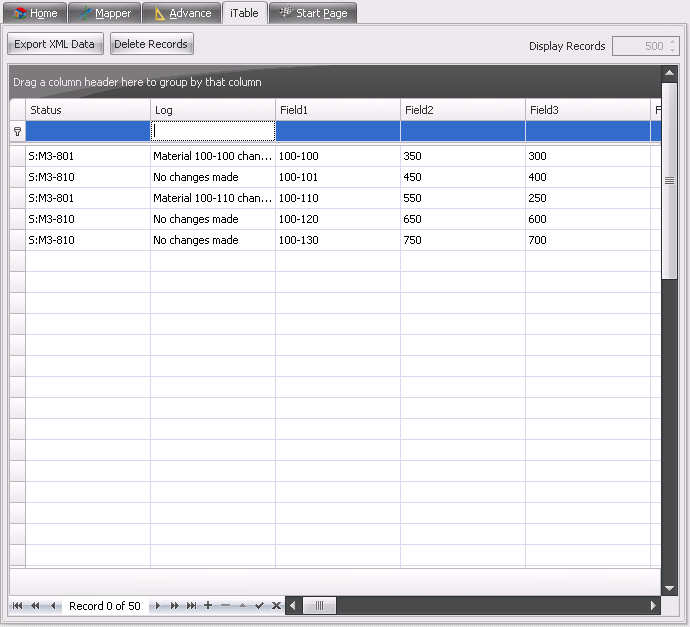Viewport: 690px width, 627px height.
Task: Decrease Display Records with down stepper arrow
Action: click(x=672, y=50)
